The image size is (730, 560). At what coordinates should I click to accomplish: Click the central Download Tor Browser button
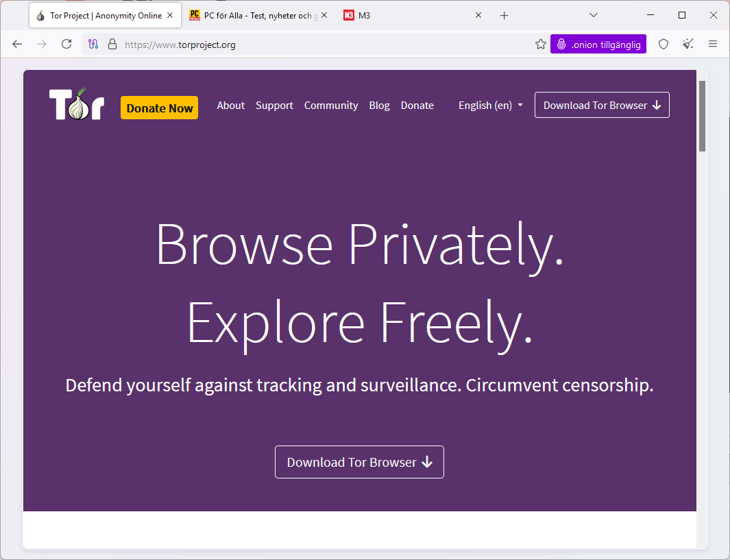(359, 461)
